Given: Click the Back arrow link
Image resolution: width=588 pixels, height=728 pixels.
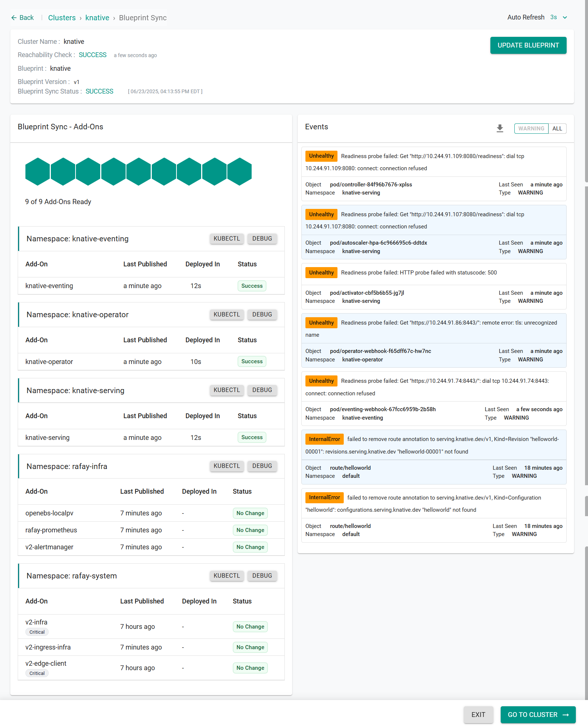Looking at the screenshot, I should pyautogui.click(x=22, y=18).
